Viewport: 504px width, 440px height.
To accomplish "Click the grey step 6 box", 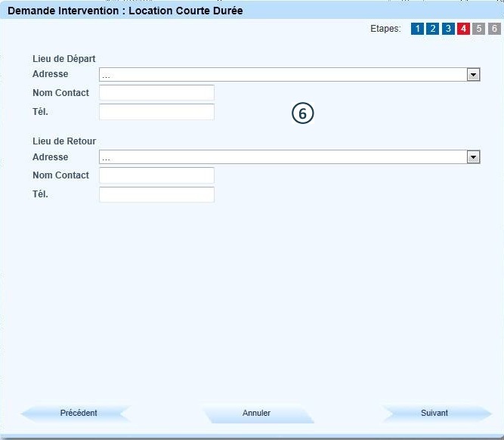I will click(x=494, y=29).
